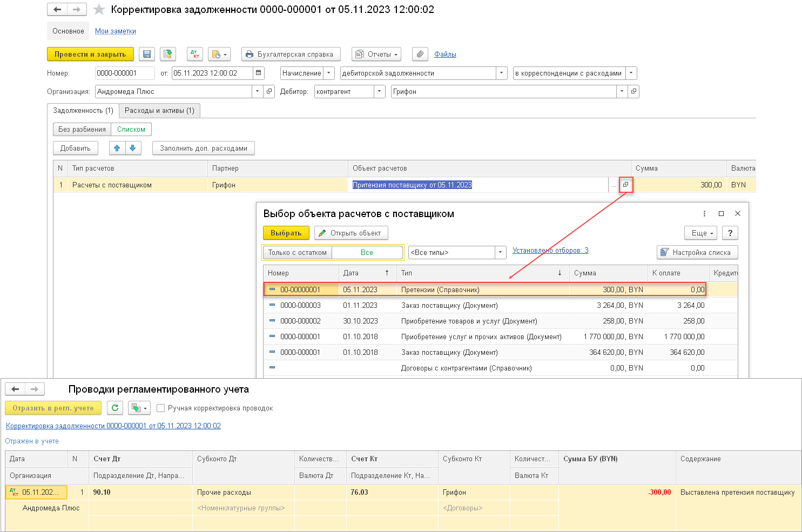The image size is (802, 532).
Task: Select the Без разбиения view mode
Action: [x=82, y=129]
